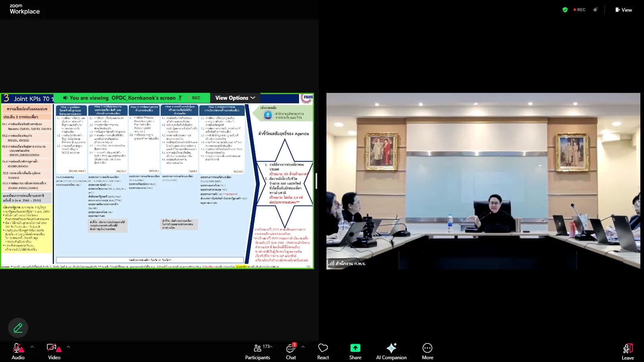Unmute microphone with Audio icon
Screen dimensions: 644x362
pyautogui.click(x=18, y=351)
